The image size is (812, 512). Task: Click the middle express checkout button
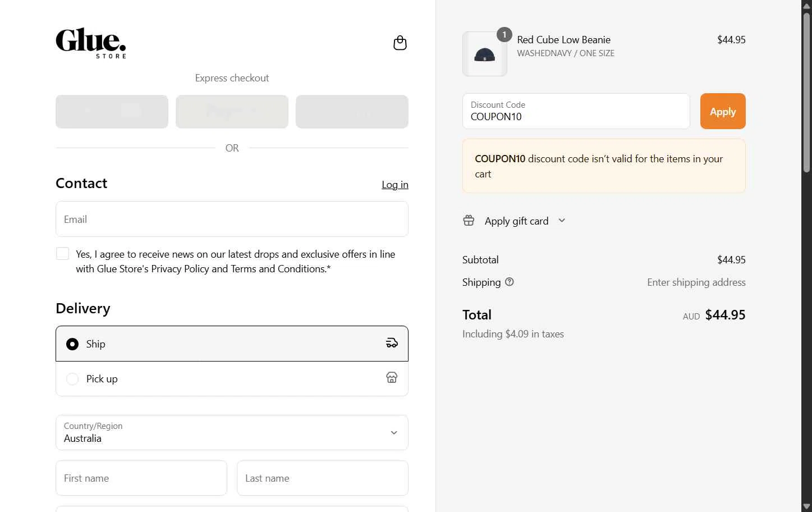click(x=232, y=112)
